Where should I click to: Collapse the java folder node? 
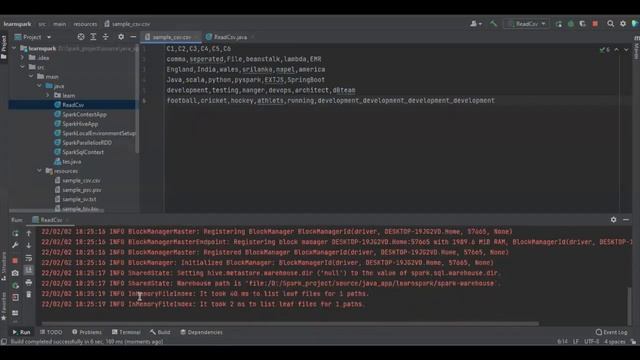click(39, 86)
